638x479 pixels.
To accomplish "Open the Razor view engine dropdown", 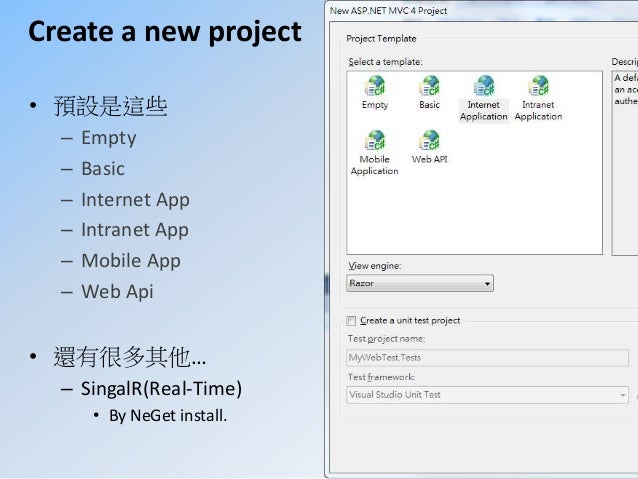I will 420,283.
